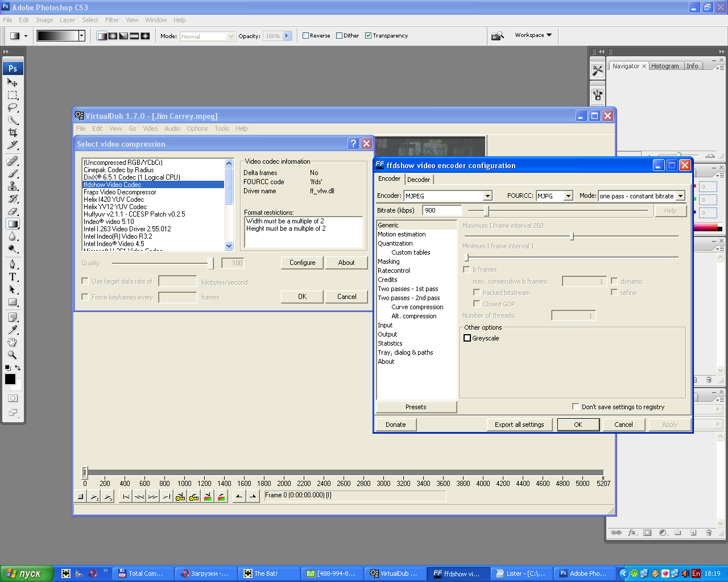
Task: Click the bitrate slider handle
Action: tap(487, 211)
